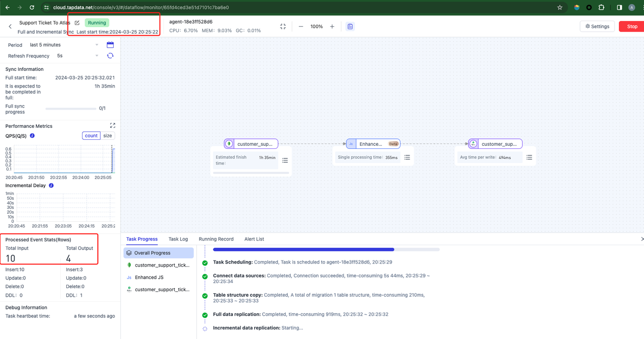Expand Performance Metrics to fullscreen

click(113, 126)
